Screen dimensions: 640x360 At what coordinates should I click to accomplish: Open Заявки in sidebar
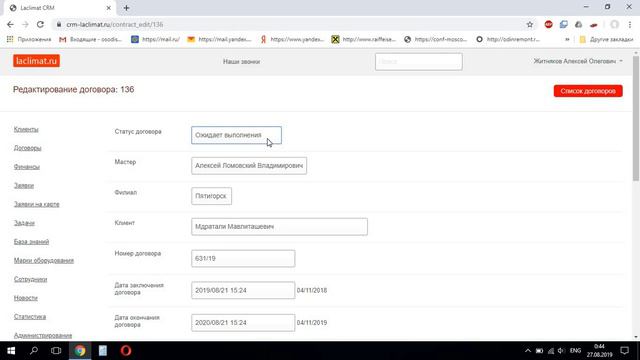pyautogui.click(x=24, y=186)
